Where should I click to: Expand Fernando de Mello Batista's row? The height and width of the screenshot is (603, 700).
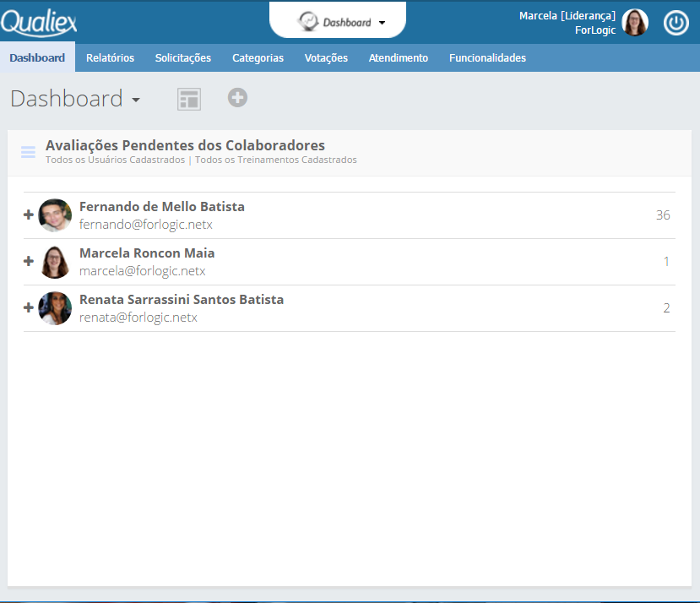coord(29,215)
